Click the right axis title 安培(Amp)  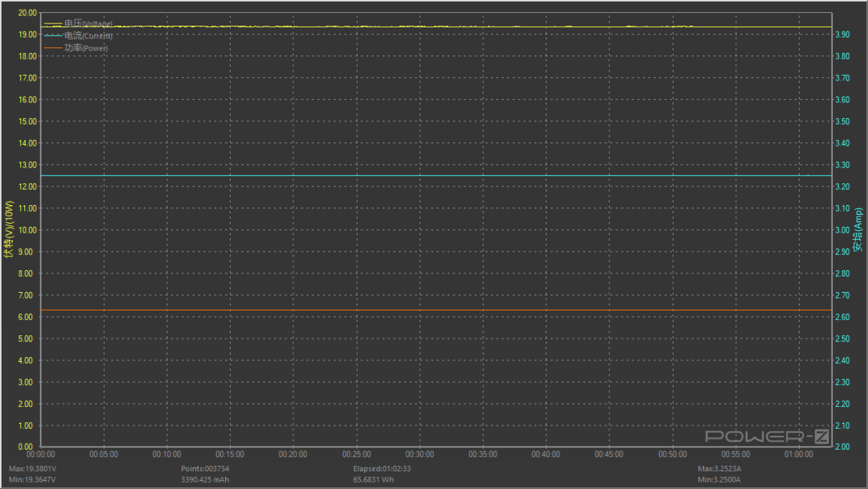(858, 229)
